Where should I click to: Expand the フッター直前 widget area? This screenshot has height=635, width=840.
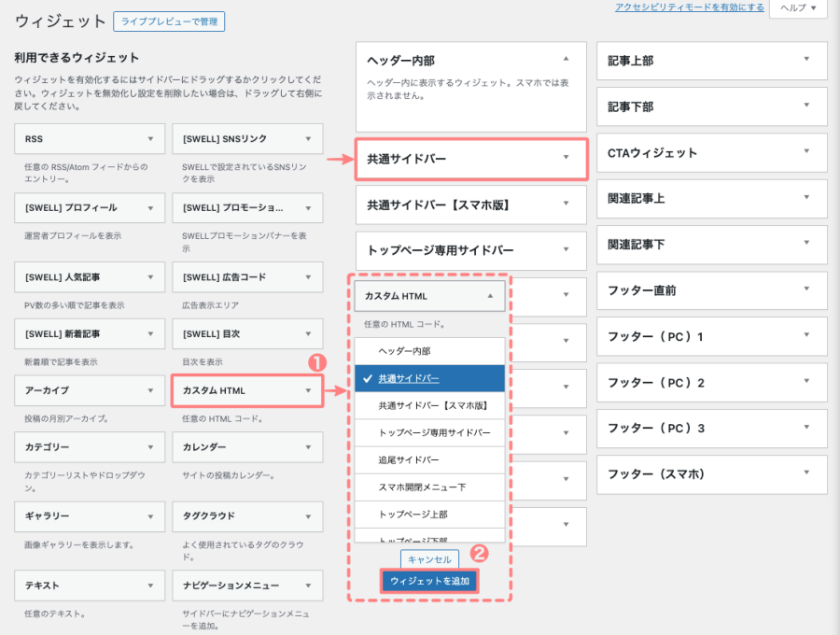point(806,290)
